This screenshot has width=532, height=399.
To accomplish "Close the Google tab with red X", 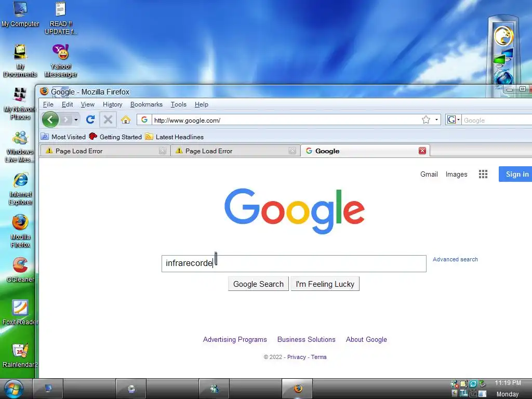I will click(422, 151).
